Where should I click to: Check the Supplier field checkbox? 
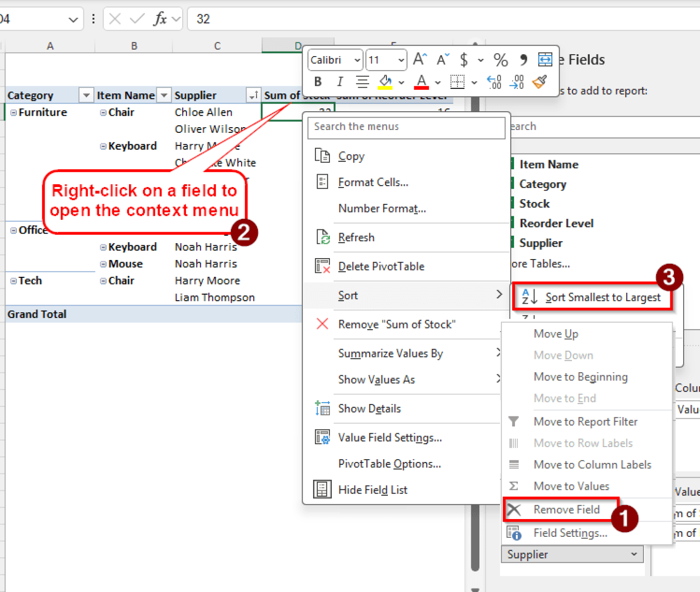coord(512,243)
